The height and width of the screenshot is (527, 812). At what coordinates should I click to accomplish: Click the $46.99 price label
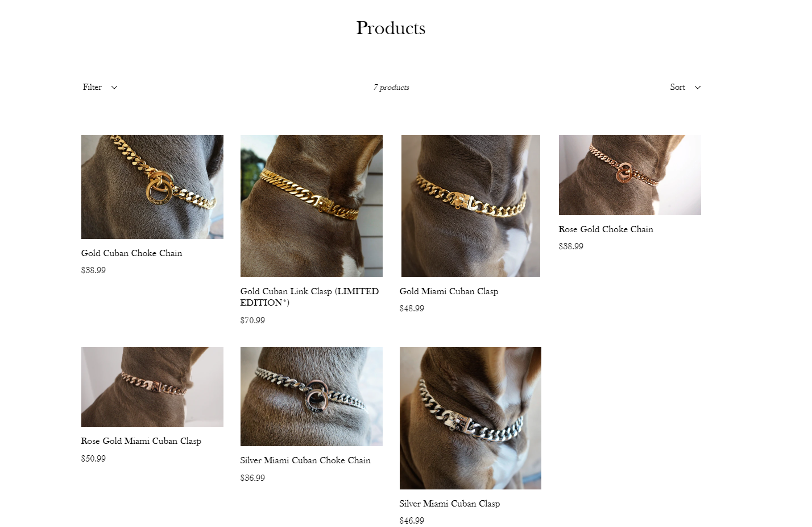pyautogui.click(x=412, y=521)
